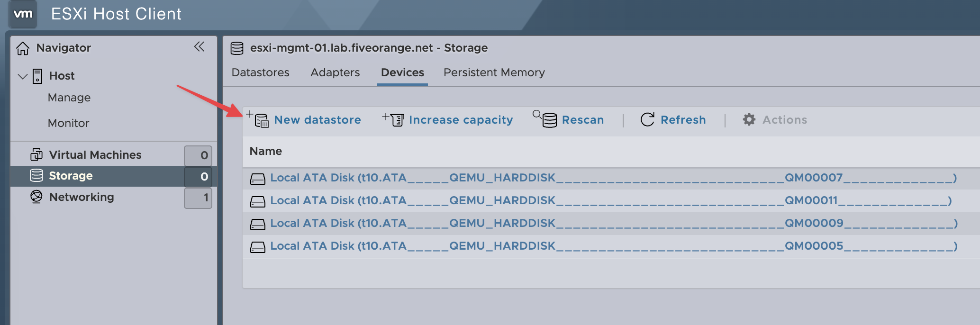Click the disk icon for QM00005
The image size is (980, 325).
point(257,247)
